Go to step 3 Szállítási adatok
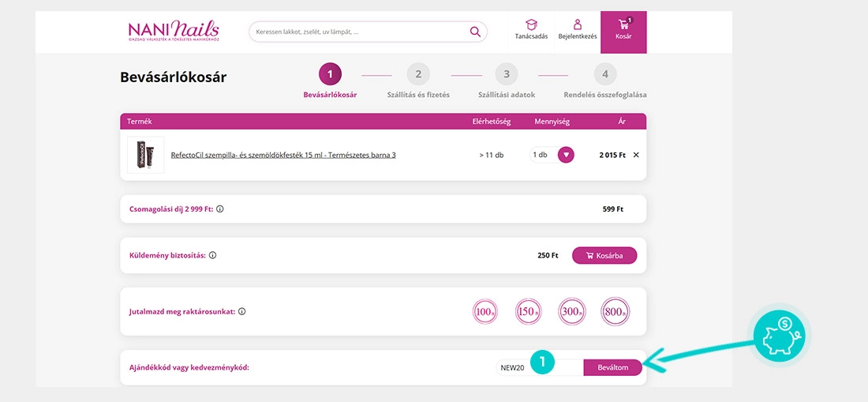868x402 pixels. pos(507,81)
